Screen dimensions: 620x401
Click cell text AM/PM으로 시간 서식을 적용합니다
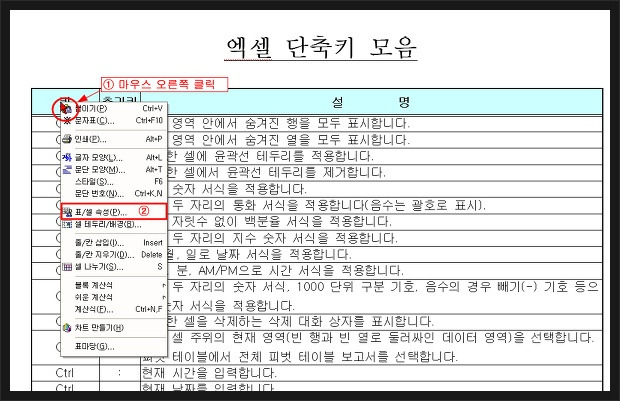(x=301, y=270)
